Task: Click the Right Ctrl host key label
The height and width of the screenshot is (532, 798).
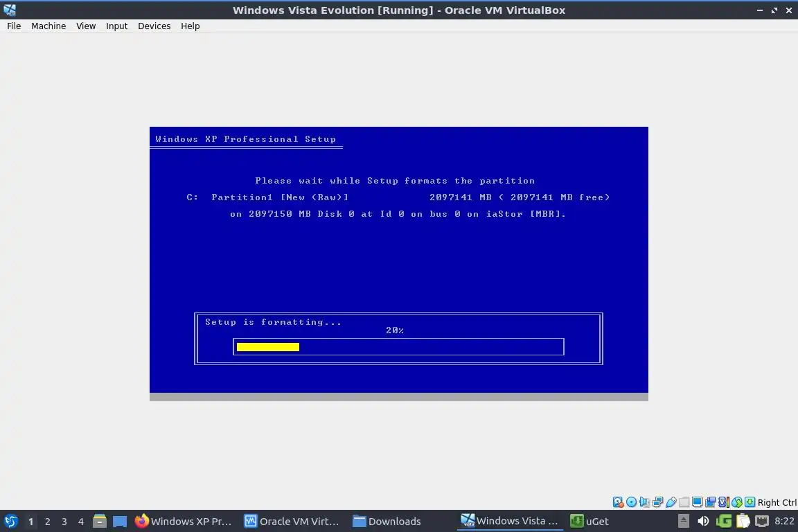Action: (777, 502)
